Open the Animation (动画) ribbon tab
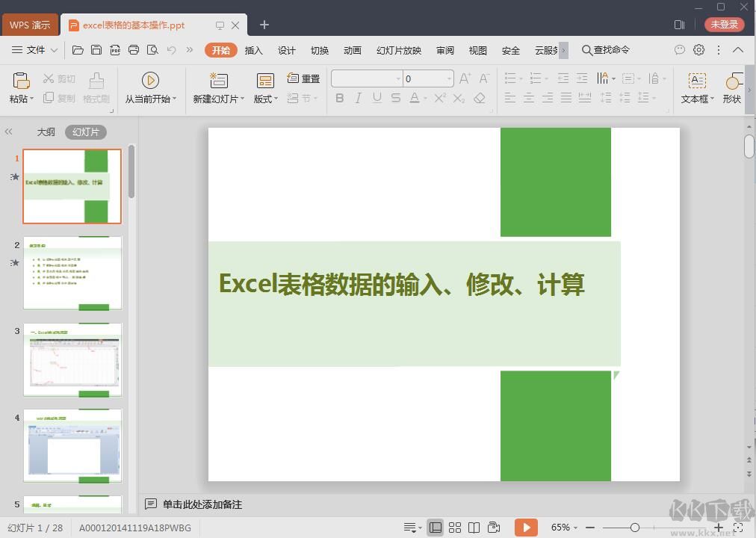 353,50
